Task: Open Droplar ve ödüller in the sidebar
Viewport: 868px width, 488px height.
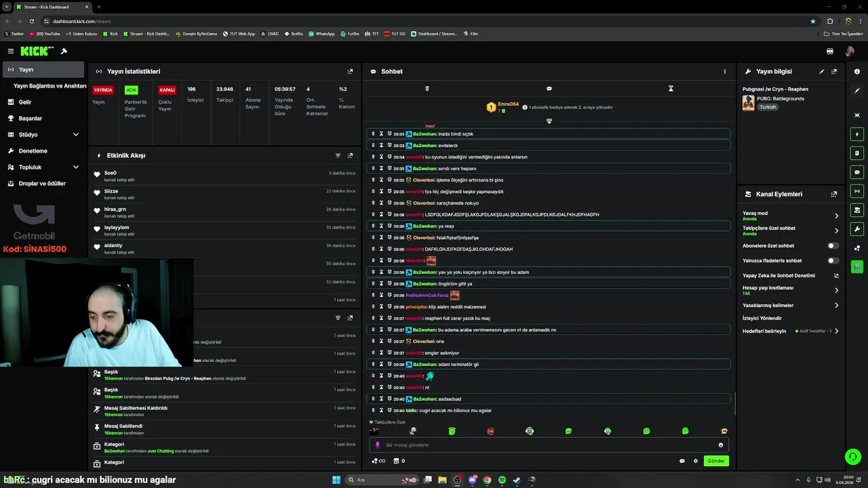Action: [x=43, y=183]
